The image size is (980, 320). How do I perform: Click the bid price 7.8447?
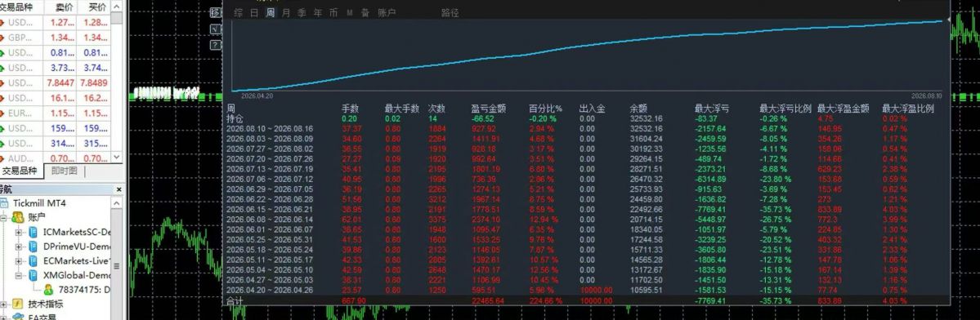pos(60,83)
